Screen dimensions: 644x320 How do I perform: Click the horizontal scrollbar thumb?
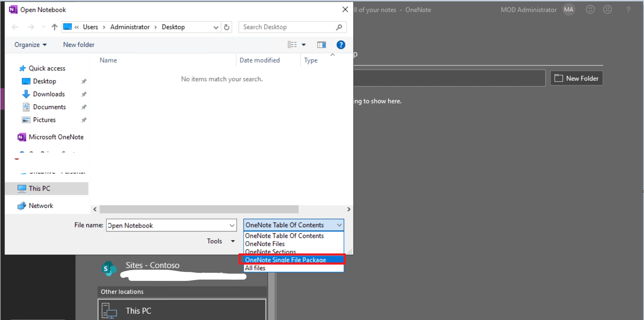(x=199, y=209)
